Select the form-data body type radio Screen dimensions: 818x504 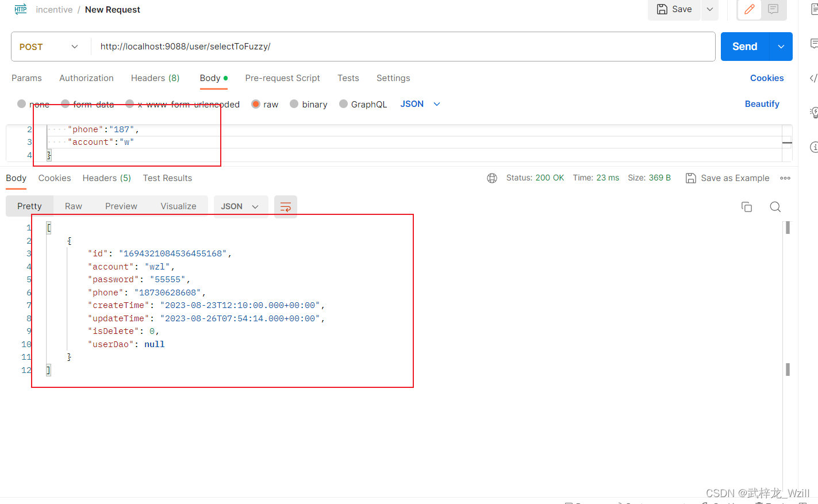coord(66,104)
